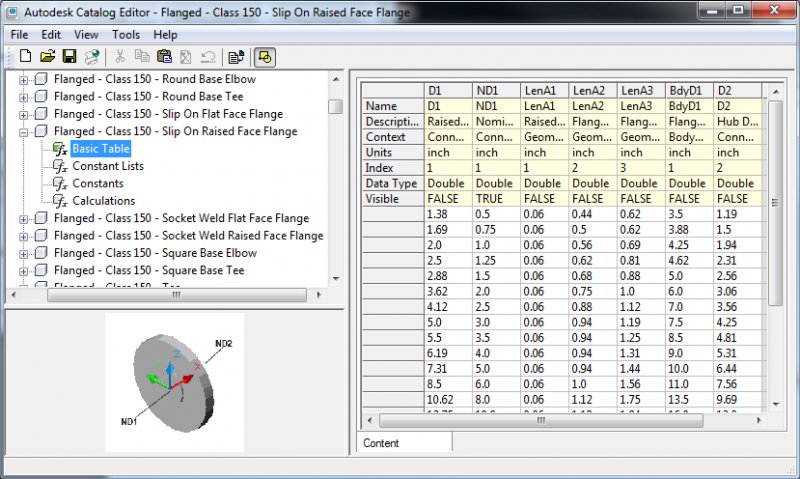The image size is (800, 479).
Task: Click the Copy icon in toolbar
Action: (x=142, y=57)
